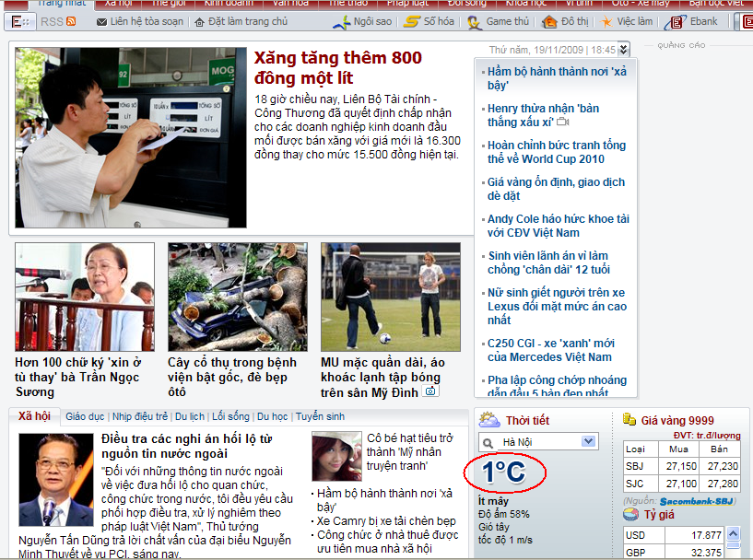Click the magnifier icon in city selector

coord(488,442)
